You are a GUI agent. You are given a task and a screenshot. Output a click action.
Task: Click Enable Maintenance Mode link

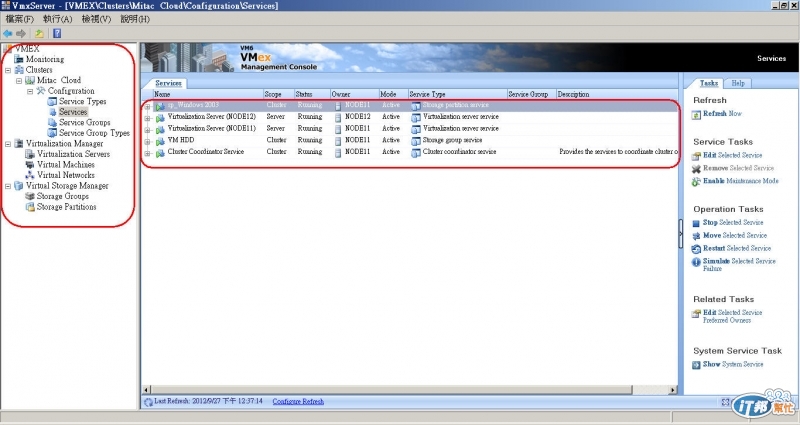(741, 181)
